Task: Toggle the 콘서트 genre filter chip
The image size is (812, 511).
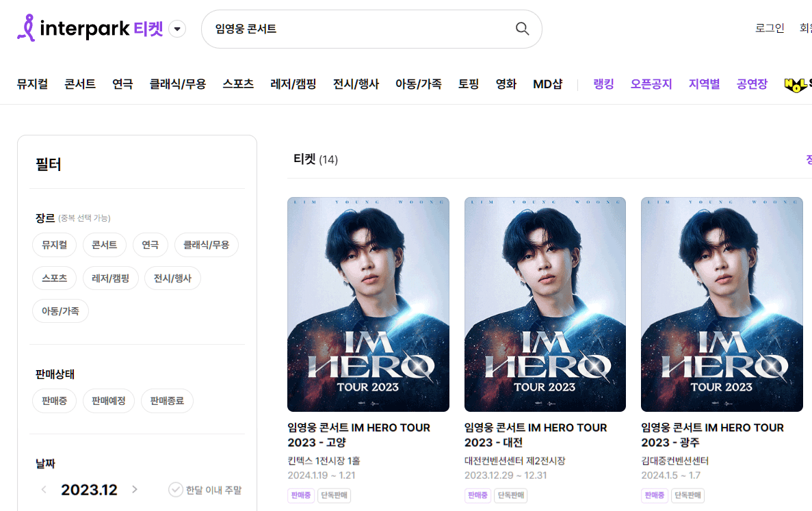Action: [x=104, y=244]
